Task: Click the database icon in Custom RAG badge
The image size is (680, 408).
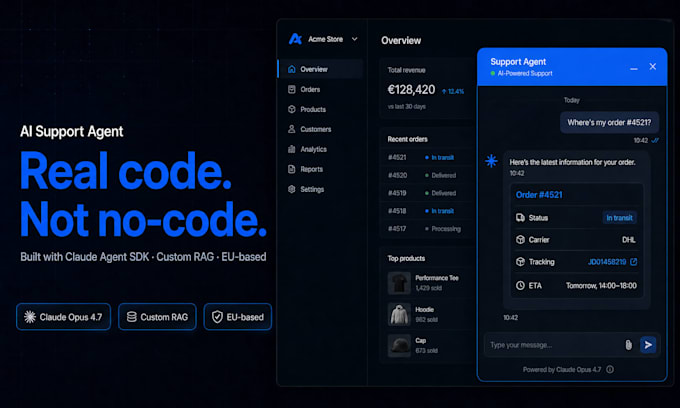Action: [x=131, y=317]
